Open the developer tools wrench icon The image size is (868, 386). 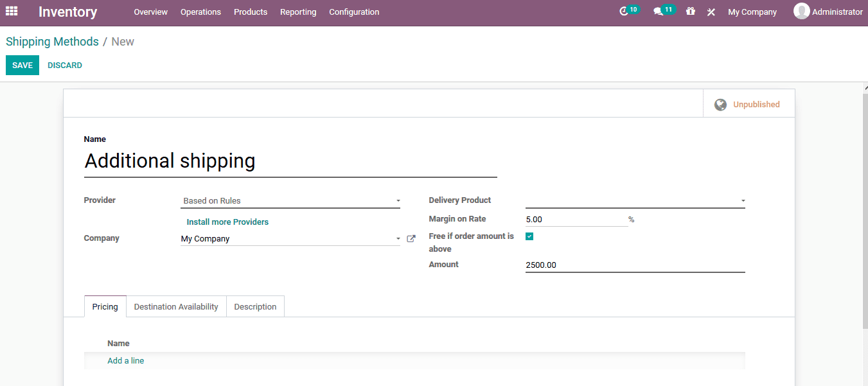point(711,11)
